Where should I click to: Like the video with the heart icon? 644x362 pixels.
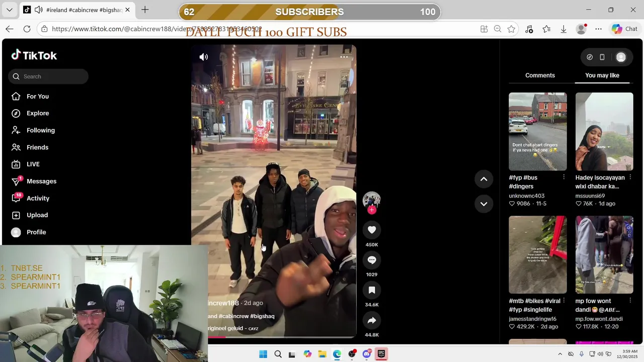coord(372,230)
